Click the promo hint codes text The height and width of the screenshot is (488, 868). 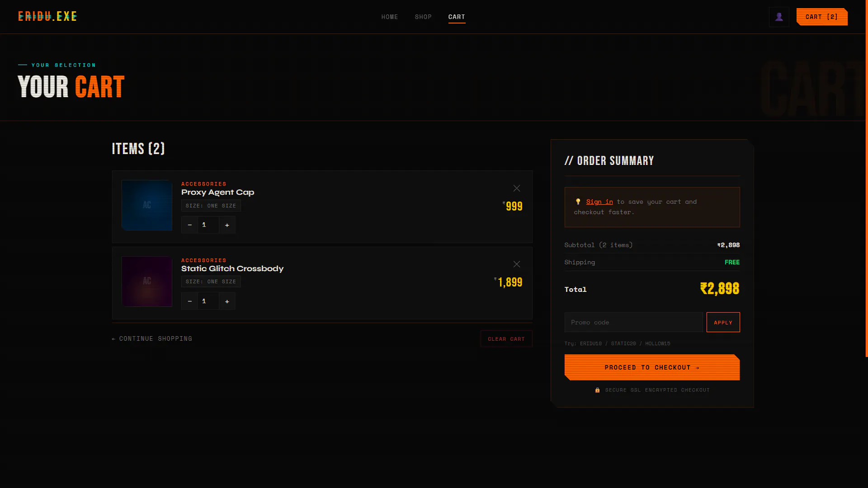pyautogui.click(x=617, y=343)
